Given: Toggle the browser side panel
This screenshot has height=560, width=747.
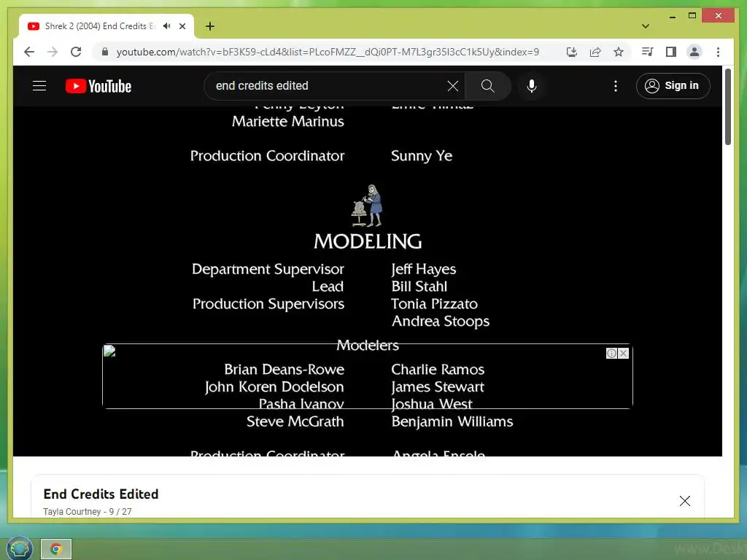Looking at the screenshot, I should pyautogui.click(x=671, y=52).
